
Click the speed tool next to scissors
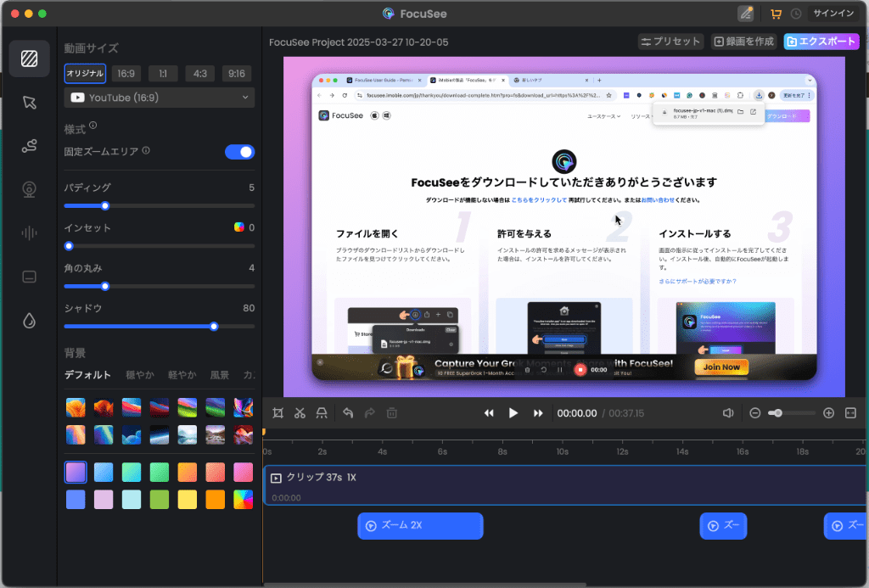(322, 413)
